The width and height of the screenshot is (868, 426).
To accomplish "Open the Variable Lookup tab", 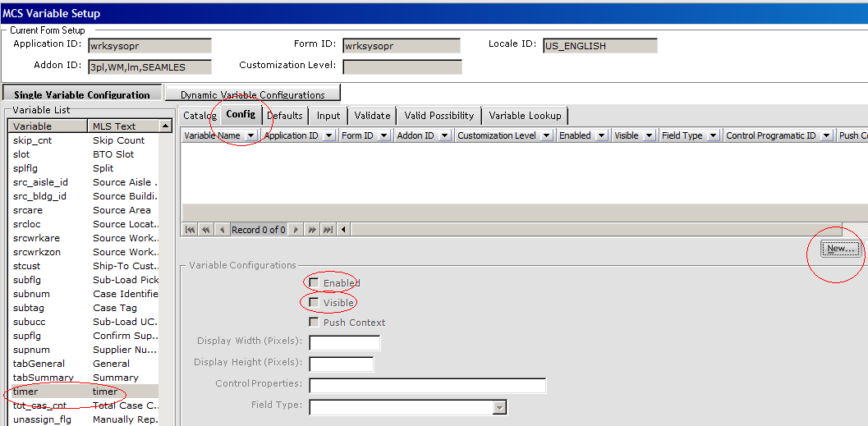I will coord(525,116).
